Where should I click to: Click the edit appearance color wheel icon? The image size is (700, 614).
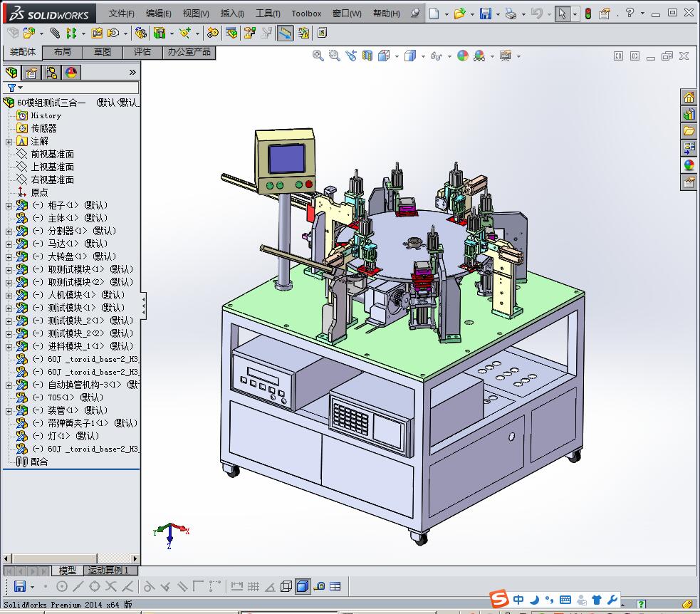(x=463, y=56)
